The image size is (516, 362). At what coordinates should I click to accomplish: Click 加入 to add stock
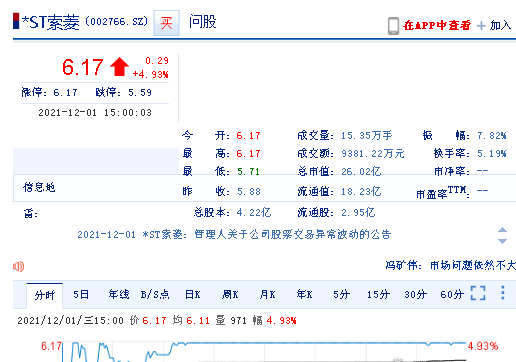click(500, 25)
